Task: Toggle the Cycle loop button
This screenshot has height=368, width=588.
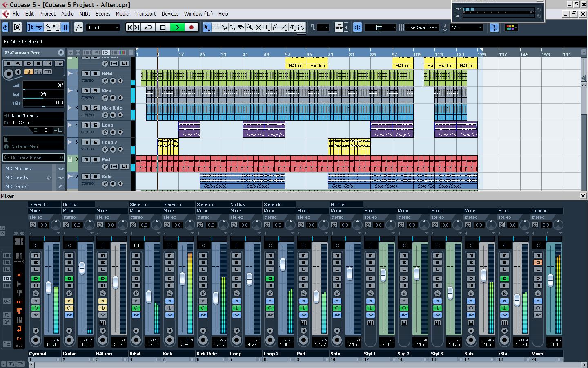Action: click(149, 27)
